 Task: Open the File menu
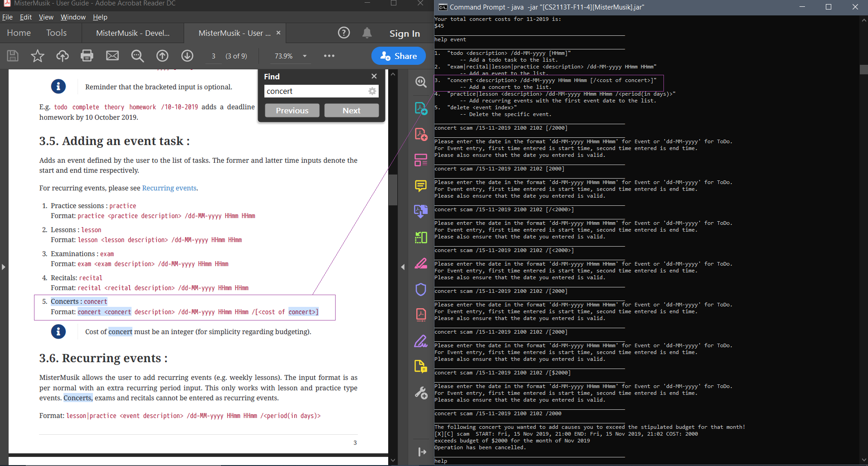click(7, 17)
